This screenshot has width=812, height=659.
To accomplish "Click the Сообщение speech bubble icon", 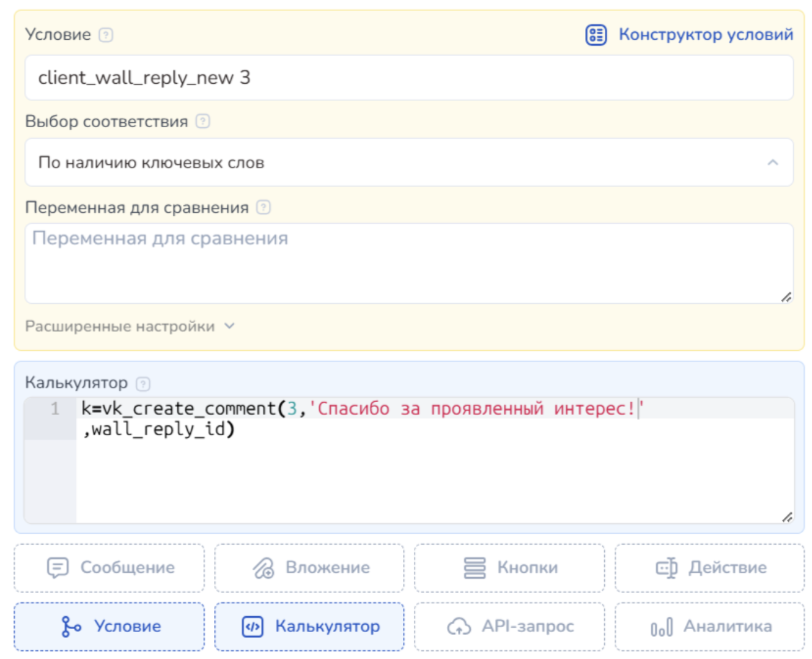I will click(x=57, y=568).
